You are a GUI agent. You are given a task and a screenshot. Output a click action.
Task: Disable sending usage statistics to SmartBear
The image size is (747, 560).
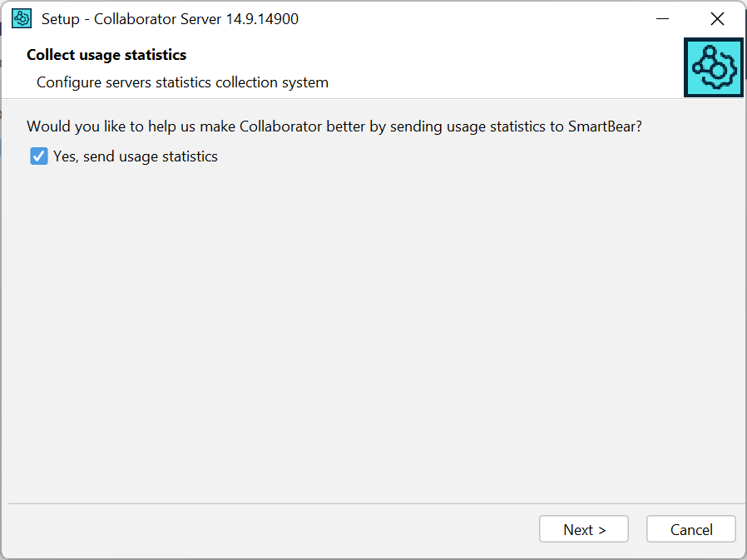click(x=38, y=156)
